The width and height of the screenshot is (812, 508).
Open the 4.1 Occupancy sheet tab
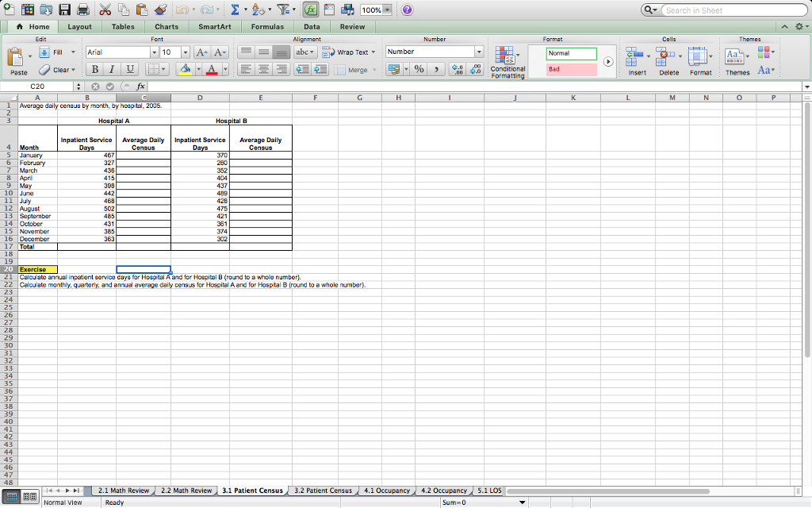click(386, 491)
